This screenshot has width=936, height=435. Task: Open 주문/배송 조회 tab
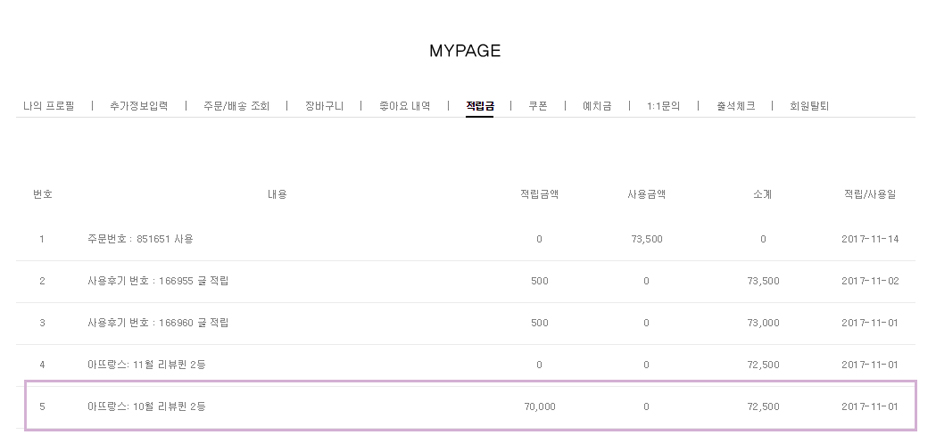click(x=236, y=106)
